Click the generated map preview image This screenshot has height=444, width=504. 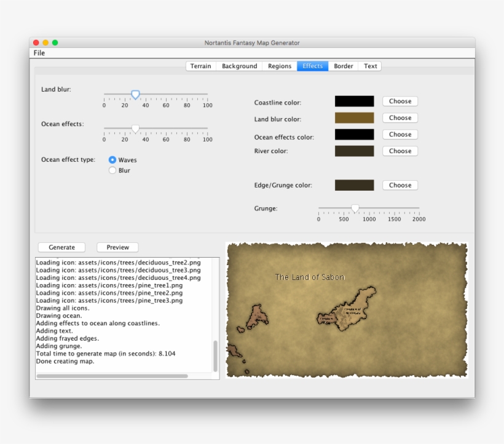[x=347, y=309]
